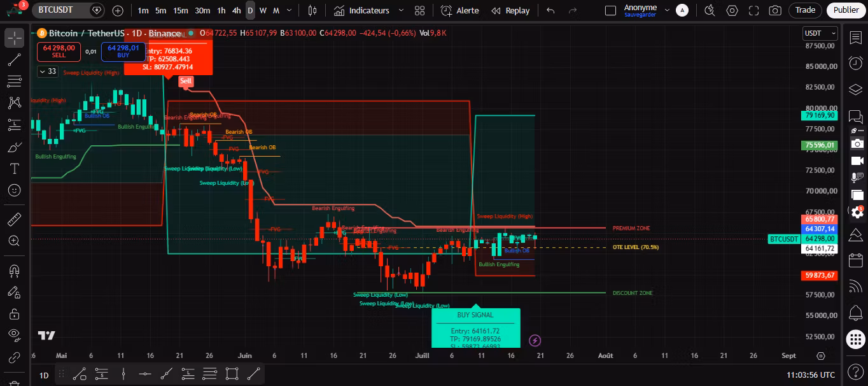
Task: Open the BTCUSDT symbol search
Action: tap(55, 10)
